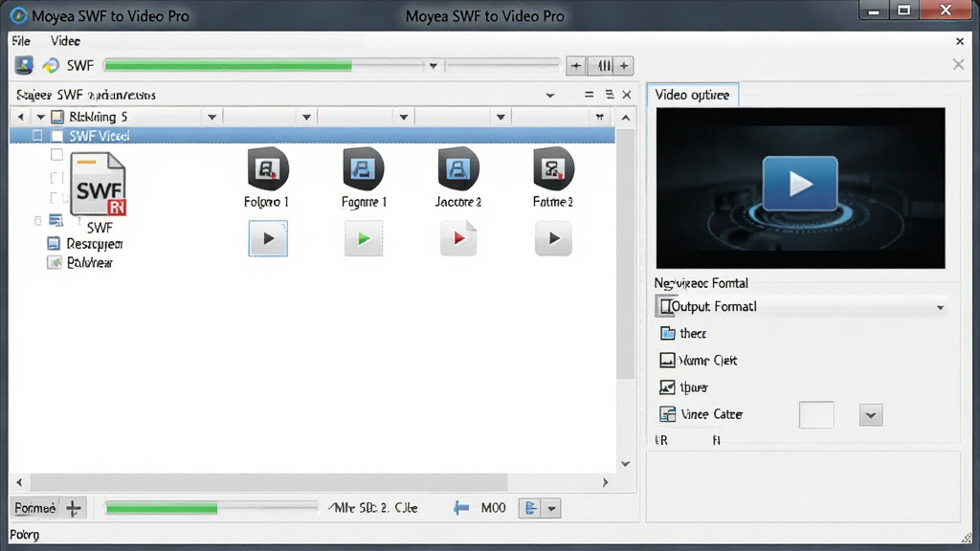
Task: Click the gray slider track in top toolbar
Action: [x=501, y=64]
